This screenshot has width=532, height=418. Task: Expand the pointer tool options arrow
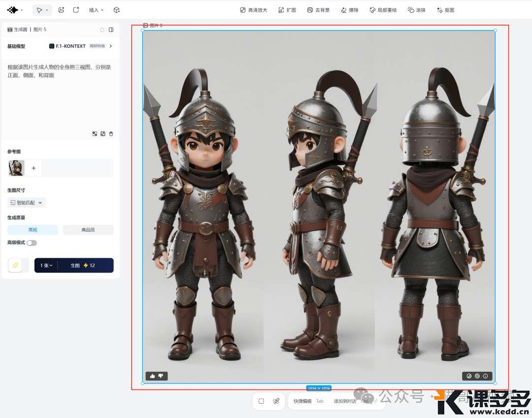click(47, 10)
